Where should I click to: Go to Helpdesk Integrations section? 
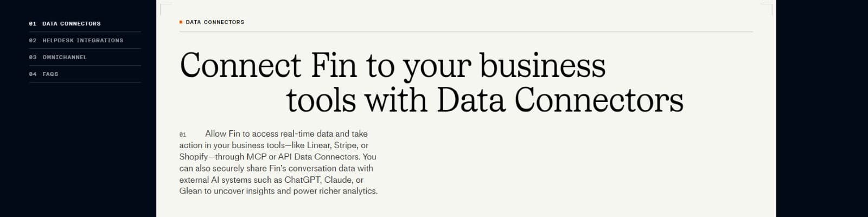82,41
